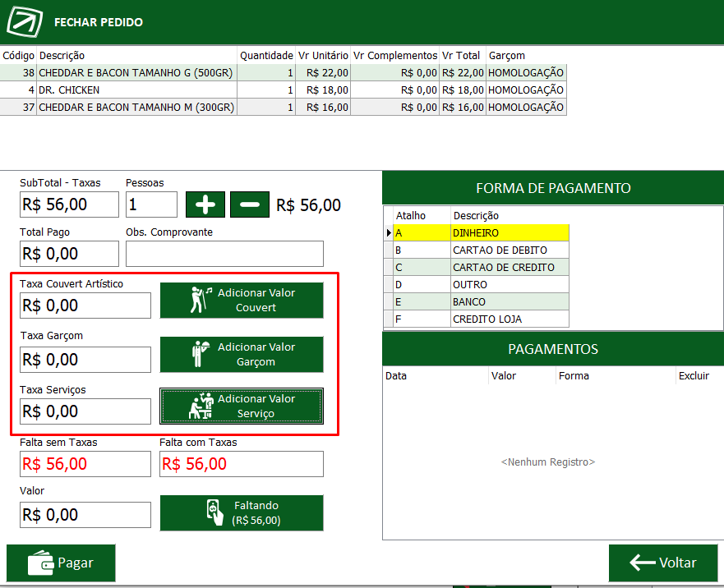Click the Taxa Garçom value field

(x=85, y=360)
